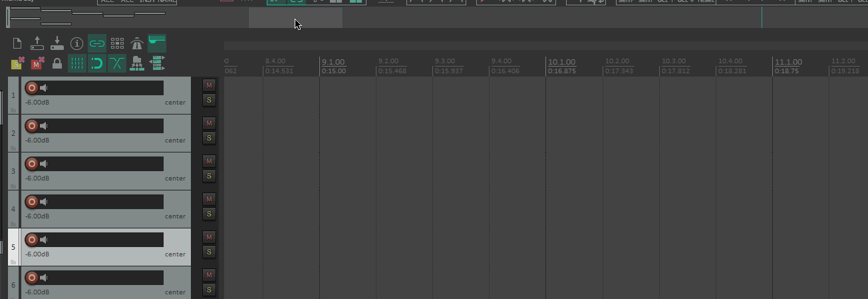The height and width of the screenshot is (299, 868).
Task: Select track 4 by its number
Action: click(x=13, y=209)
